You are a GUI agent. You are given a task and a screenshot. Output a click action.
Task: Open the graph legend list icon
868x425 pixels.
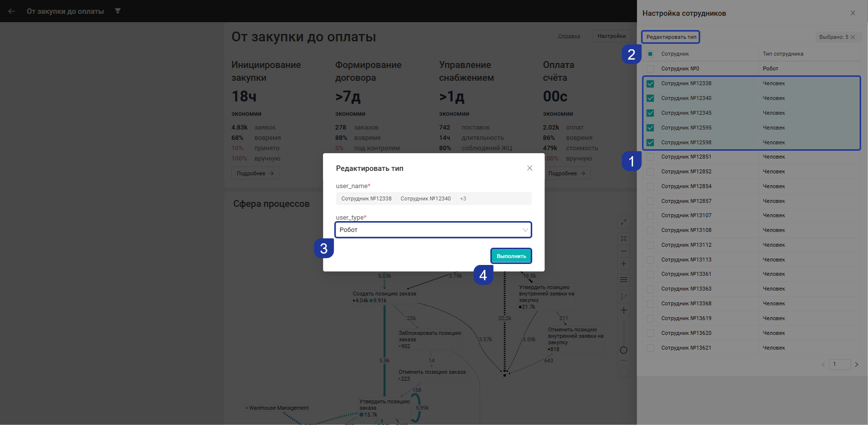[623, 280]
